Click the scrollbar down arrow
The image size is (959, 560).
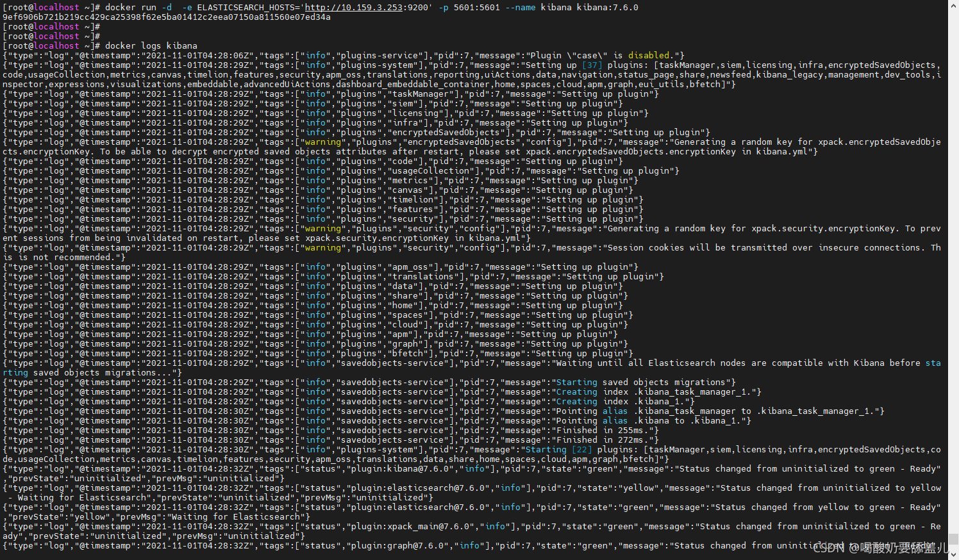coord(953,555)
